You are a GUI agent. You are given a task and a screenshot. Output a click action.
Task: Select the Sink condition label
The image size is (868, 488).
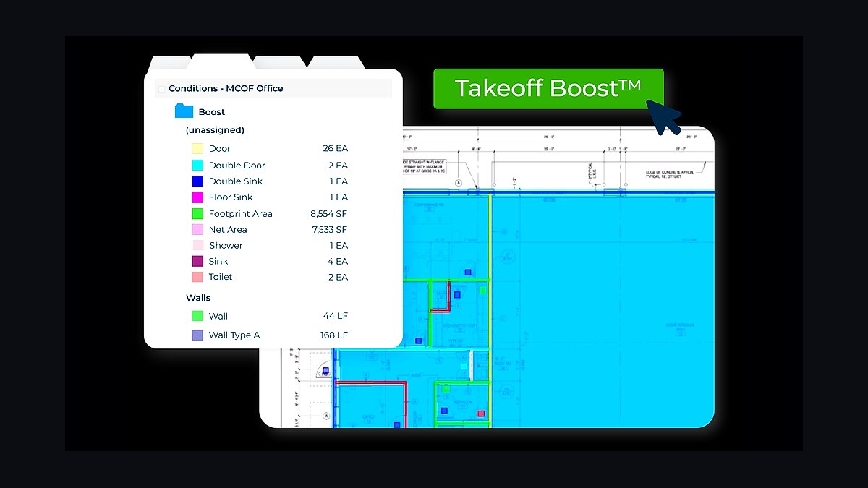pos(218,261)
